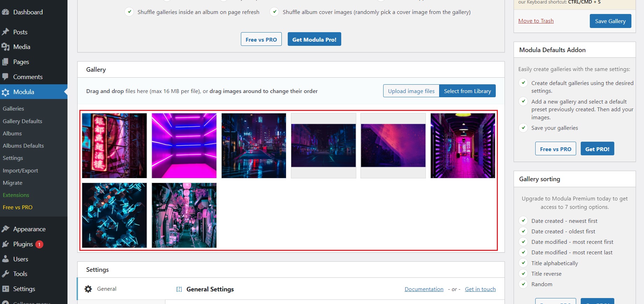Image resolution: width=644 pixels, height=304 pixels.
Task: Click Upload image files button
Action: pos(411,91)
